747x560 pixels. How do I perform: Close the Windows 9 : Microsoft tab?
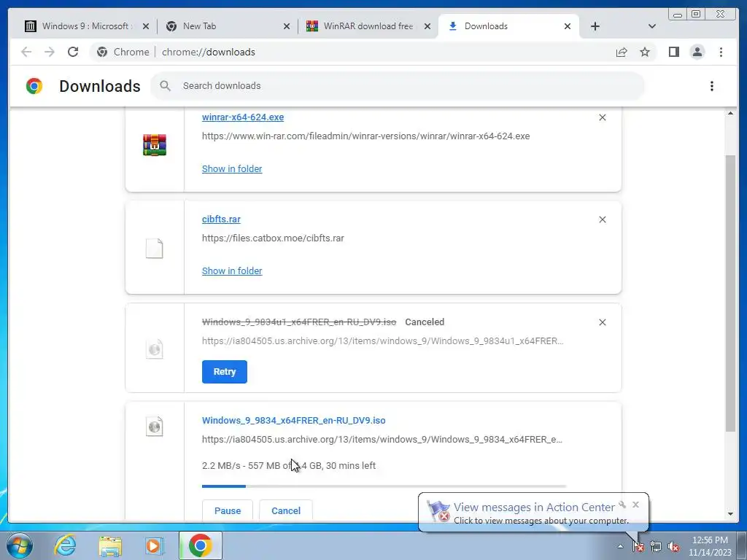click(x=146, y=26)
